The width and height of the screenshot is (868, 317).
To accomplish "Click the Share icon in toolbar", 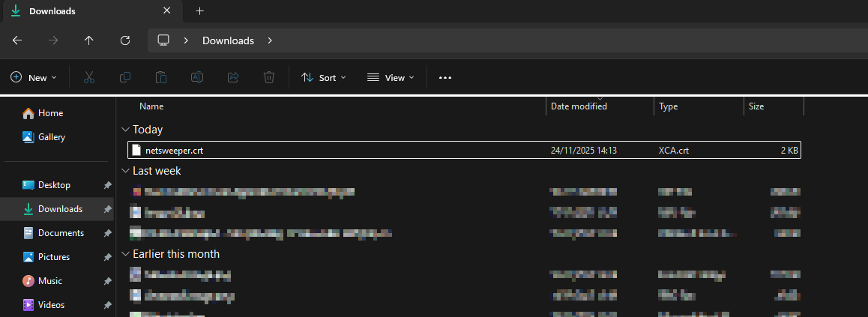I will [x=233, y=77].
